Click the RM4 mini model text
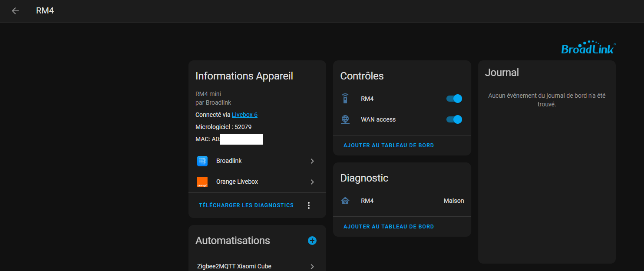 [x=208, y=94]
